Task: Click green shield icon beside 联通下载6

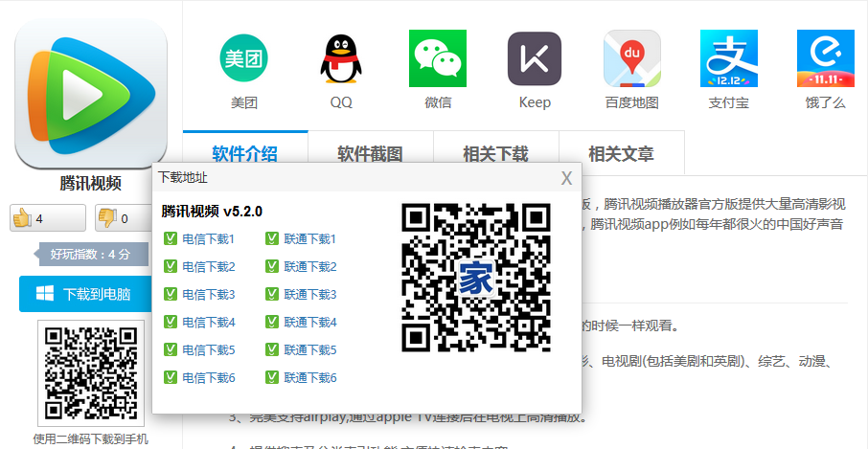Action: 272,377
